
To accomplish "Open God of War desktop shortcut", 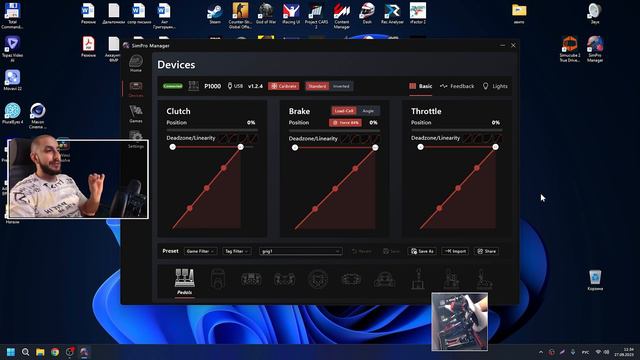I will (266, 13).
